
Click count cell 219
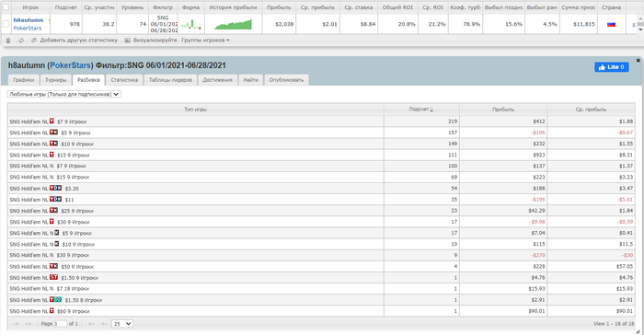421,121
